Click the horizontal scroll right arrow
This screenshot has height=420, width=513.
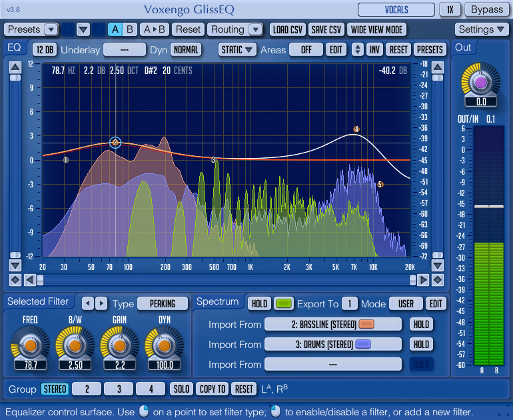tap(423, 280)
